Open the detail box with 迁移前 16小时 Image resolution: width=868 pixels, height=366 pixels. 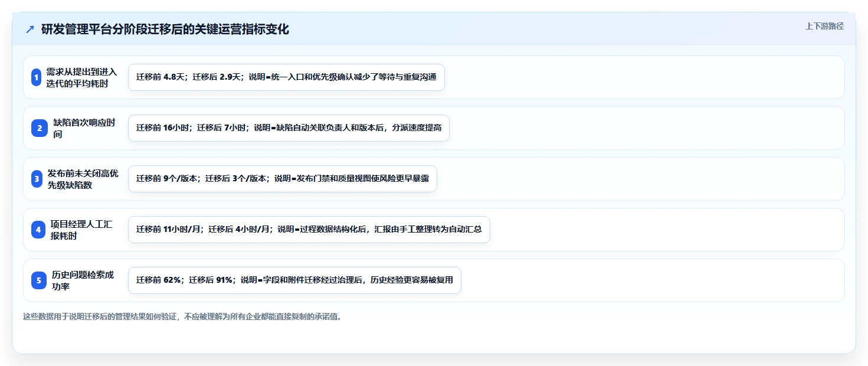tap(289, 128)
